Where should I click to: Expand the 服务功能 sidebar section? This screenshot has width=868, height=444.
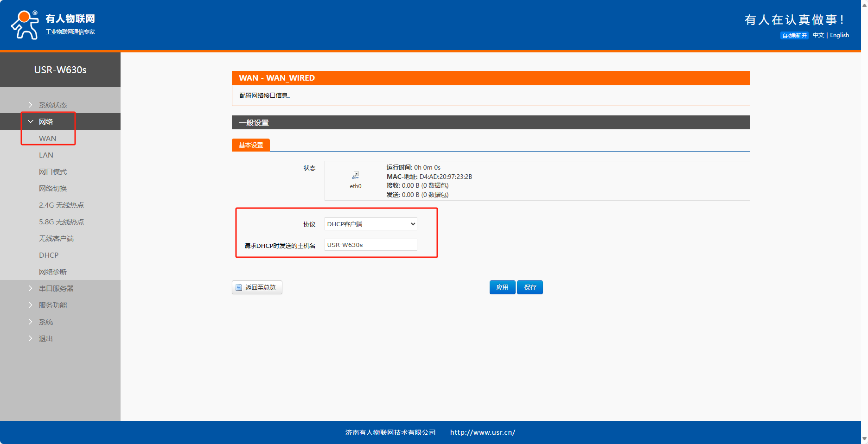coord(52,305)
